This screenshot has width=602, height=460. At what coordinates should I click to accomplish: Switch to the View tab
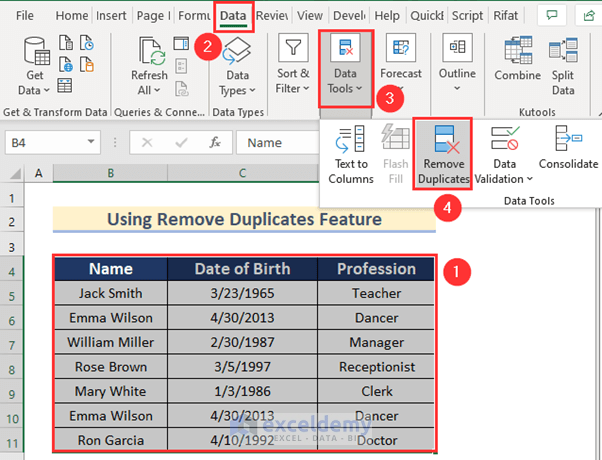click(x=310, y=16)
